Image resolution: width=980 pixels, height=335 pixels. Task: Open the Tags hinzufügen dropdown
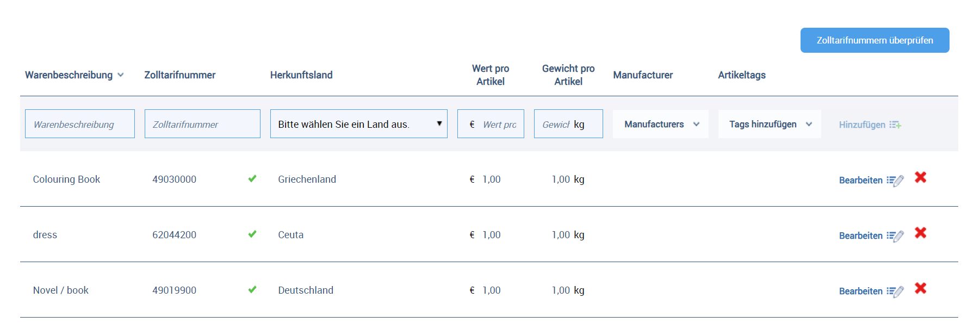point(770,124)
